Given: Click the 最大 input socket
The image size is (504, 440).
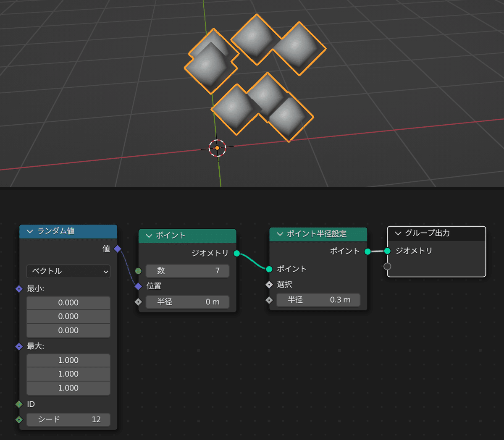Looking at the screenshot, I should [x=19, y=346].
